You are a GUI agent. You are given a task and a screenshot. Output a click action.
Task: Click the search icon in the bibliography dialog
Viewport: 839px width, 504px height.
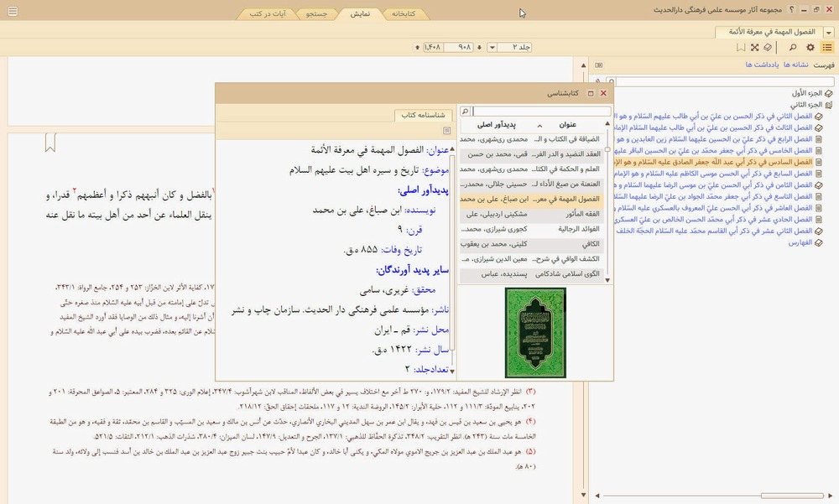tap(464, 112)
